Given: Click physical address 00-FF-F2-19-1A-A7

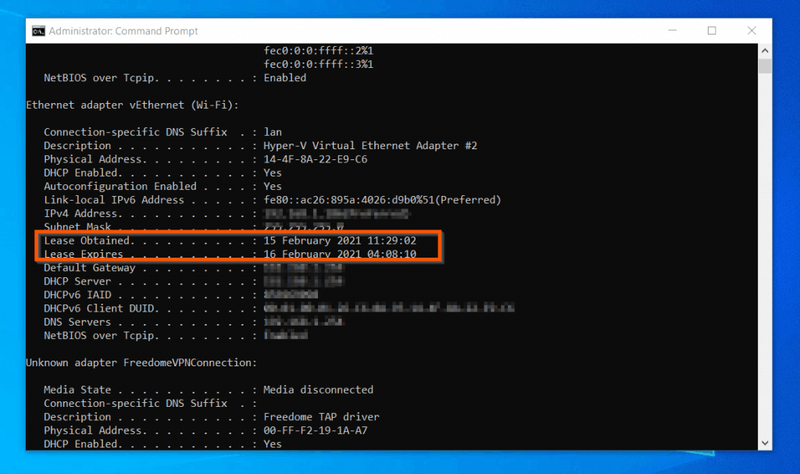Looking at the screenshot, I should point(315,431).
